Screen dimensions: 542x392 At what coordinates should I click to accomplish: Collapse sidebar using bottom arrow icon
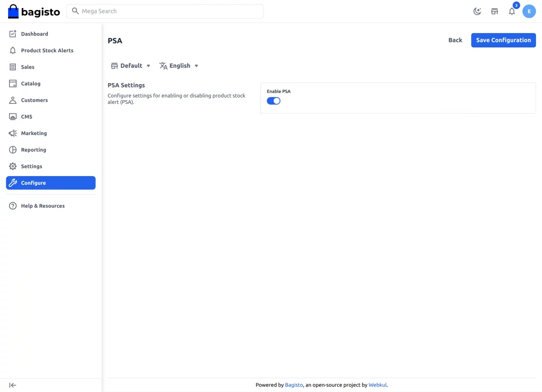coord(13,385)
